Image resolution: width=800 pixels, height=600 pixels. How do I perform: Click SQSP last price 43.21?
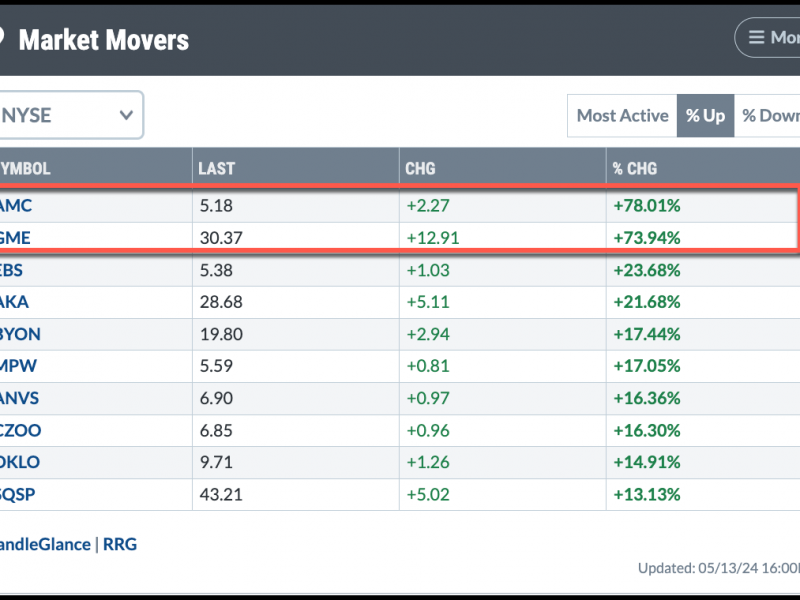pos(221,494)
